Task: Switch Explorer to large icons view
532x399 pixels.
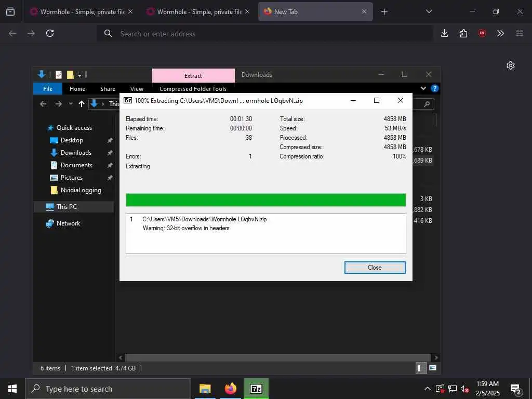Action: [433, 368]
